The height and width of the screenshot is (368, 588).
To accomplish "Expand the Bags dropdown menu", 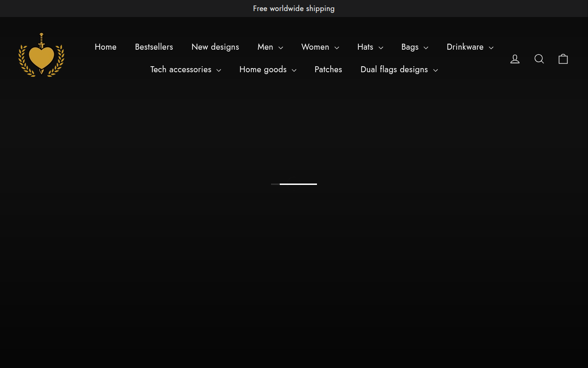I will click(415, 47).
